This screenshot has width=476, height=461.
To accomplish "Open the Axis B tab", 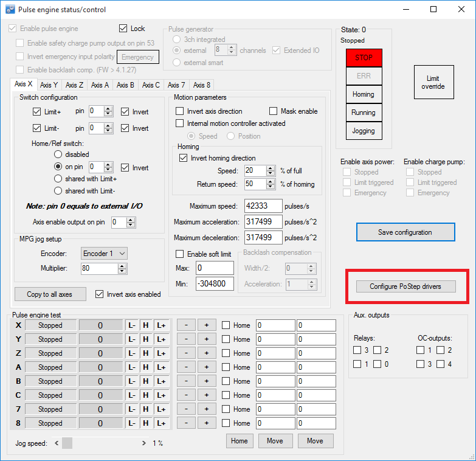I will tap(125, 85).
